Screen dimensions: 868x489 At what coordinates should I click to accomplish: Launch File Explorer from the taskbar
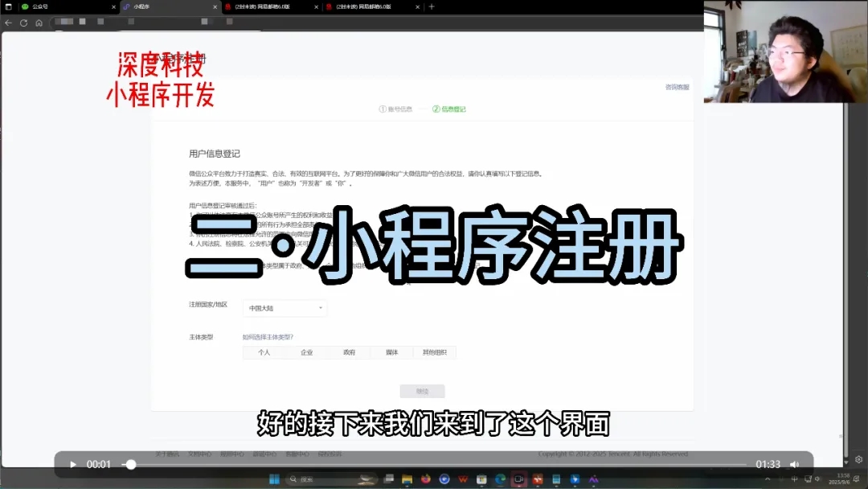pyautogui.click(x=406, y=478)
